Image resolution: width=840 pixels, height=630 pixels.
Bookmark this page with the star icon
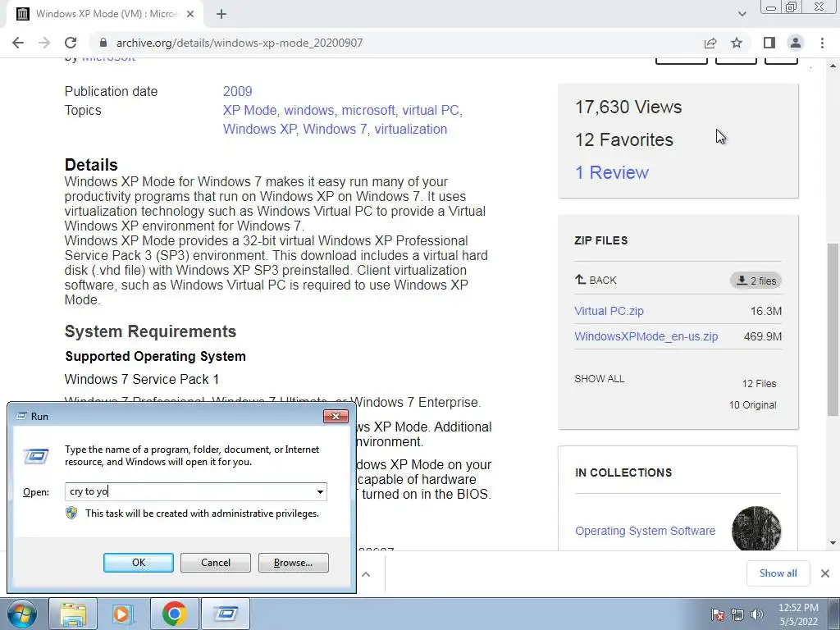pyautogui.click(x=737, y=43)
